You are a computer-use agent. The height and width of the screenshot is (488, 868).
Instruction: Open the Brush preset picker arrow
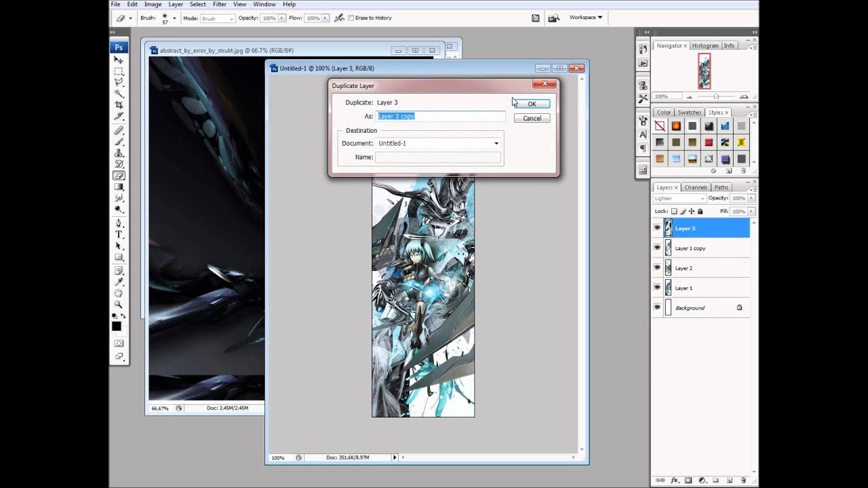pos(174,18)
